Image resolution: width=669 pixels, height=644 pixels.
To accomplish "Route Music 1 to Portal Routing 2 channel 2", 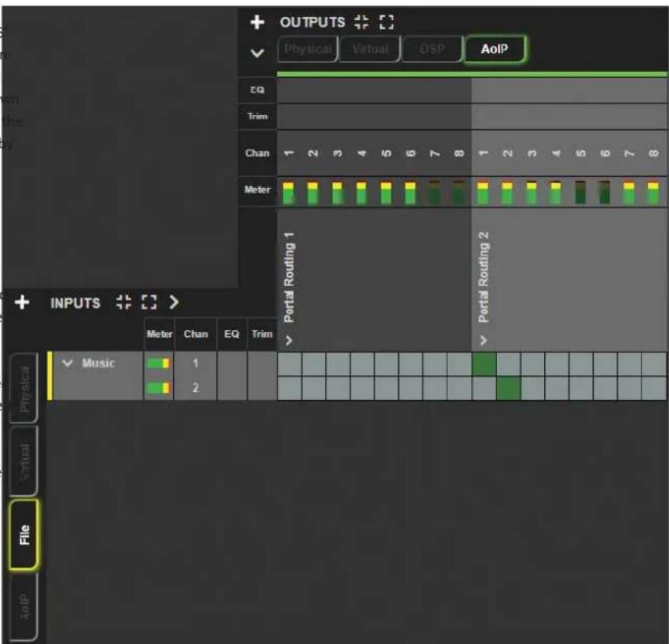I will pos(508,364).
